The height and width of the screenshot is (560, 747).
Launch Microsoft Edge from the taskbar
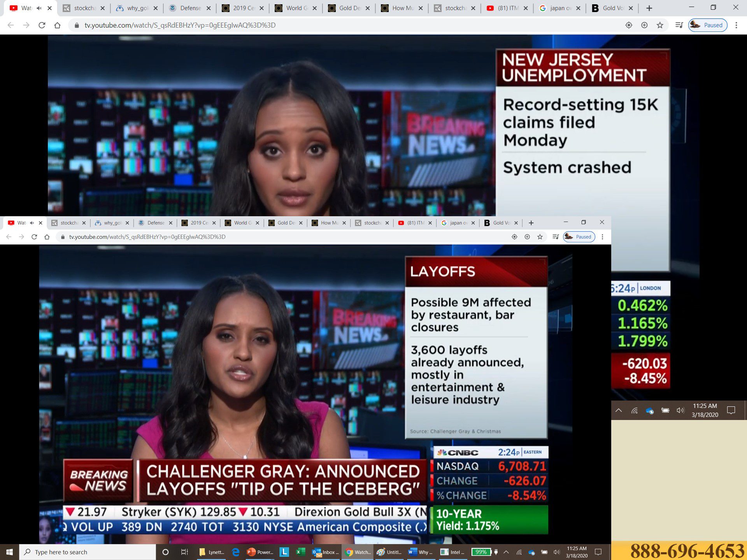coord(236,552)
